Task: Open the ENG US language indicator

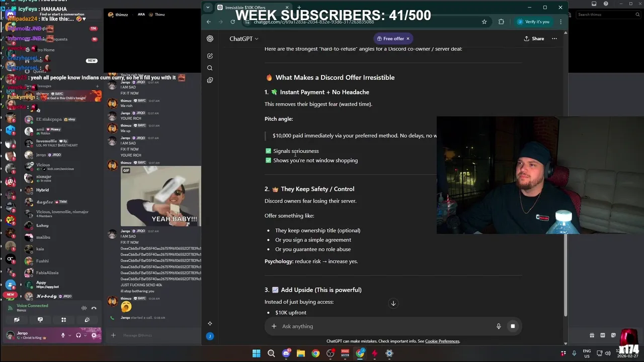Action: [x=587, y=353]
